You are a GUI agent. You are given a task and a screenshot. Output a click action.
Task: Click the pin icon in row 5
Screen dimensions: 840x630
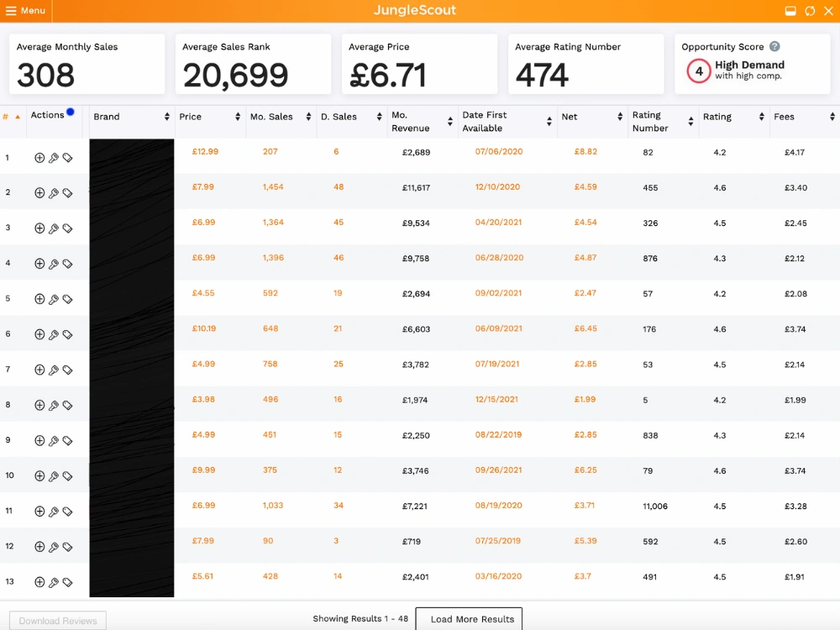point(54,299)
